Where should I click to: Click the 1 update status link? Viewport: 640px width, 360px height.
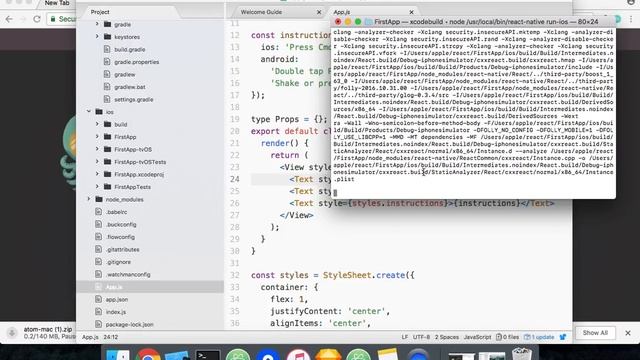[x=539, y=337]
